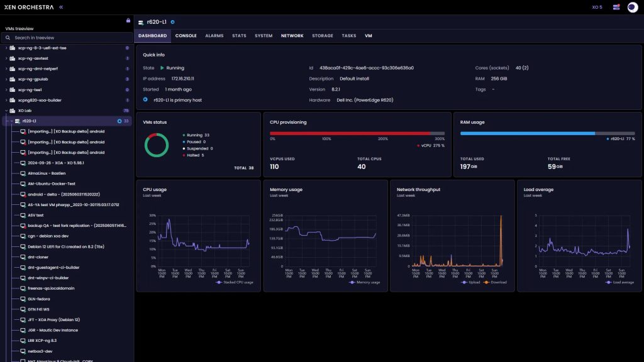The height and width of the screenshot is (362, 644).
Task: Click the xcp-ng-gpulab pool icon
Action: coord(13,79)
